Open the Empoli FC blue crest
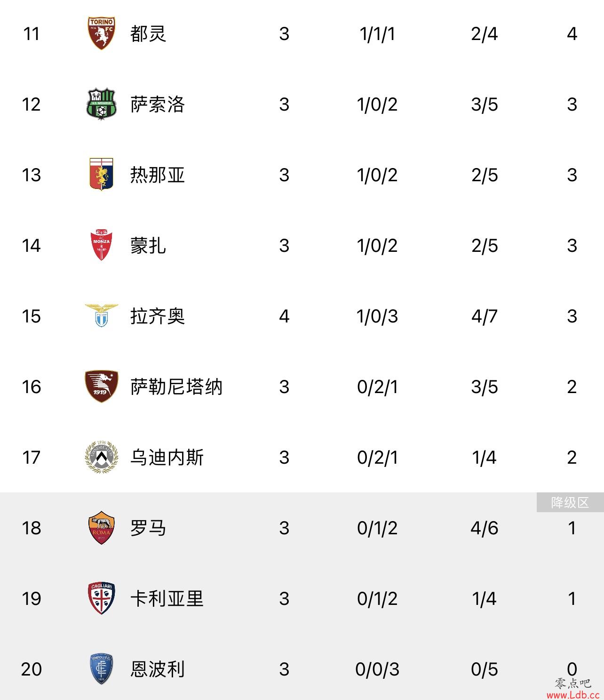This screenshot has height=700, width=604. (x=101, y=669)
